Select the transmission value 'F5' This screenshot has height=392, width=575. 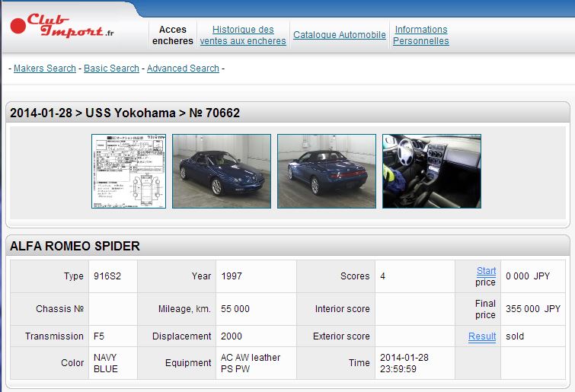(99, 336)
